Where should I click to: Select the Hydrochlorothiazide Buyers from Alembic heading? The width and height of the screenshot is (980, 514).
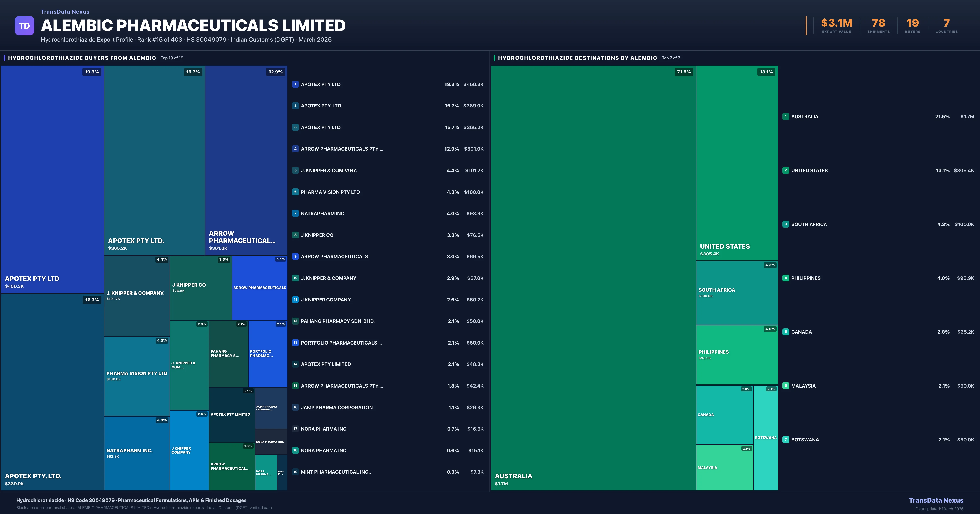[82, 58]
